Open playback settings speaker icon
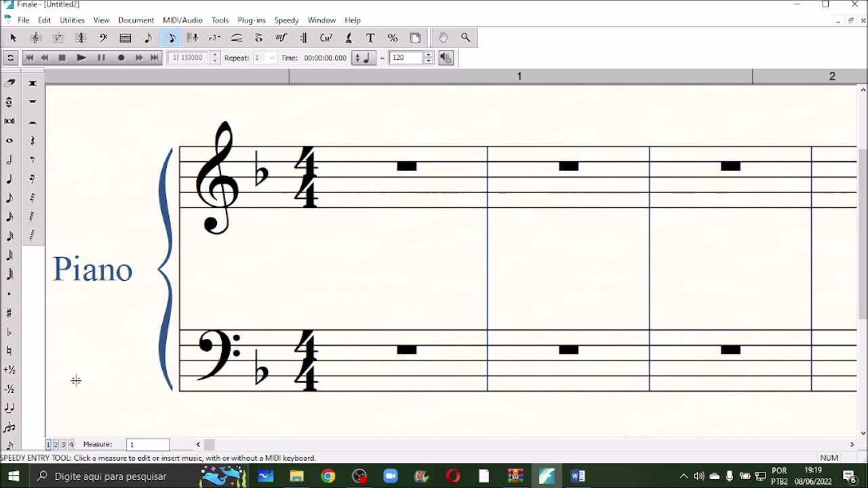The image size is (868, 488). 446,58
